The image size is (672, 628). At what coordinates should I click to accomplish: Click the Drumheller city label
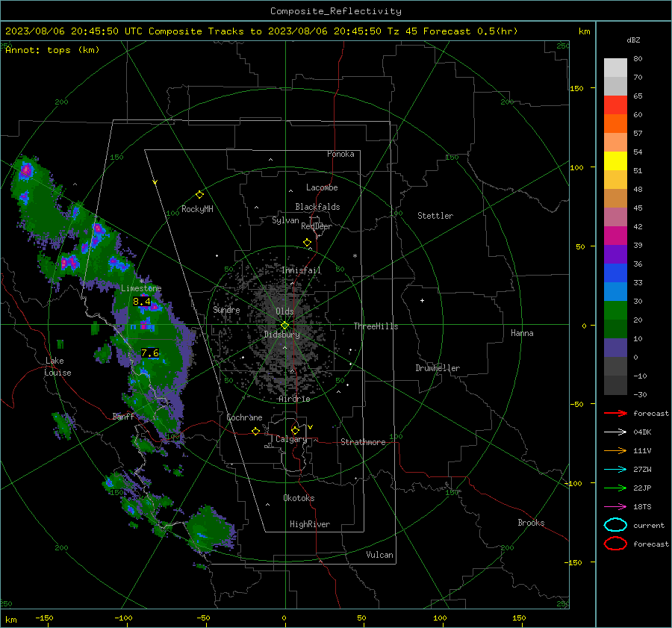[x=438, y=368]
